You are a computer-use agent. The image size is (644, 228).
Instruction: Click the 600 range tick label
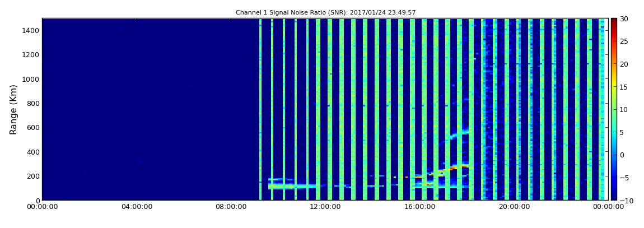pos(33,128)
